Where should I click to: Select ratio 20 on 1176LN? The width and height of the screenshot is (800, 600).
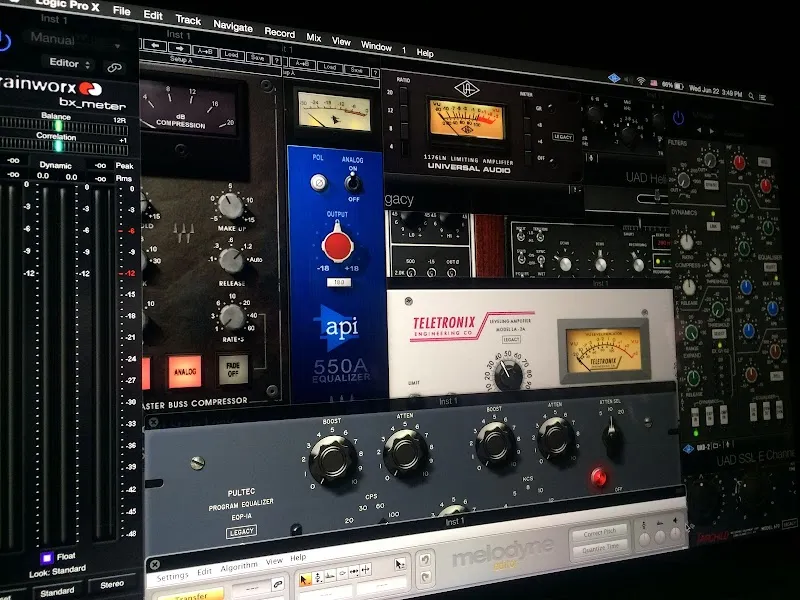pyautogui.click(x=404, y=94)
